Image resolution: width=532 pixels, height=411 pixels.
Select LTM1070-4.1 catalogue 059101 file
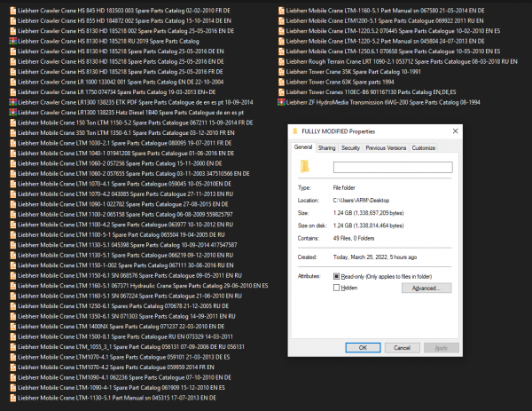[120, 357]
